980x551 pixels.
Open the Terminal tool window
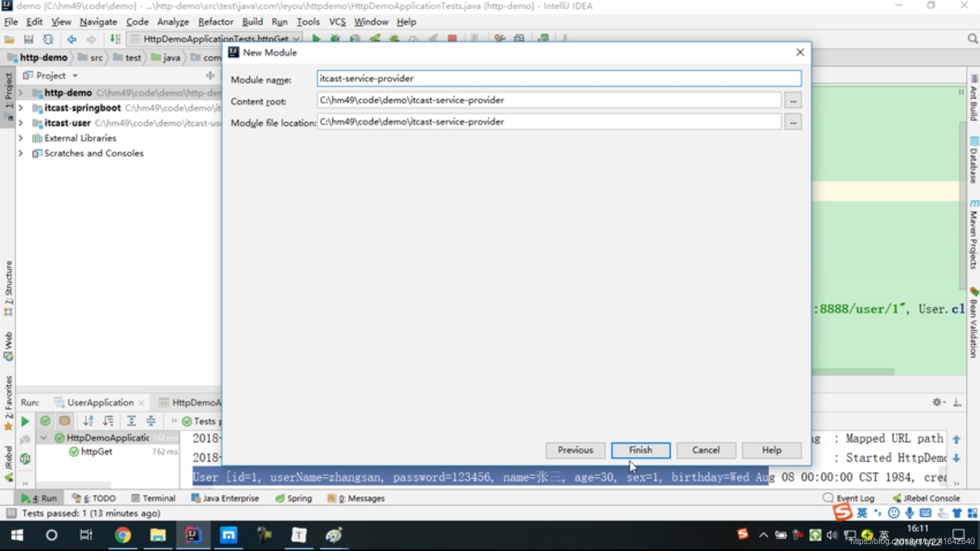pyautogui.click(x=153, y=498)
